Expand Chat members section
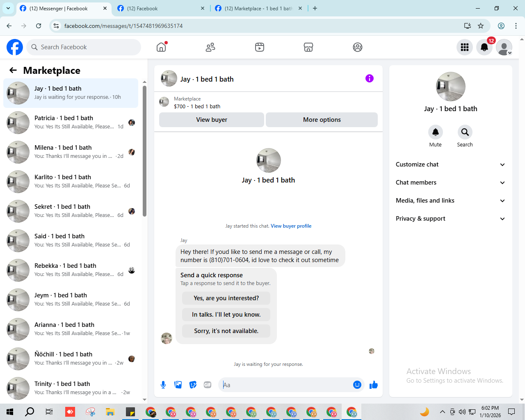This screenshot has height=420, width=525. (450, 183)
